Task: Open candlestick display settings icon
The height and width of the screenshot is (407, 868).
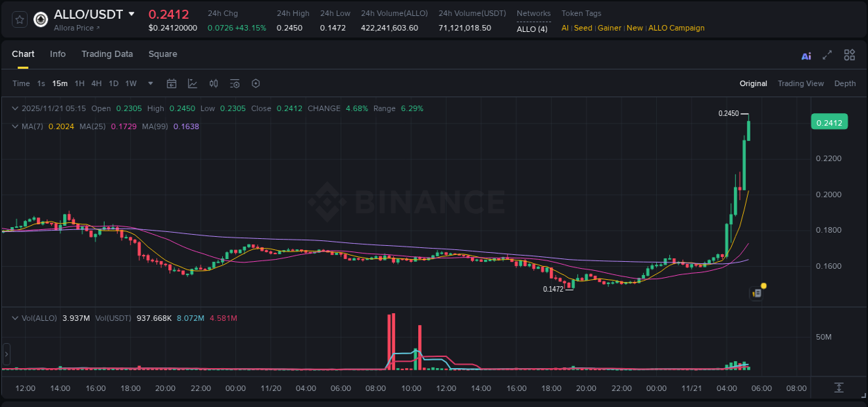Action: pos(214,83)
